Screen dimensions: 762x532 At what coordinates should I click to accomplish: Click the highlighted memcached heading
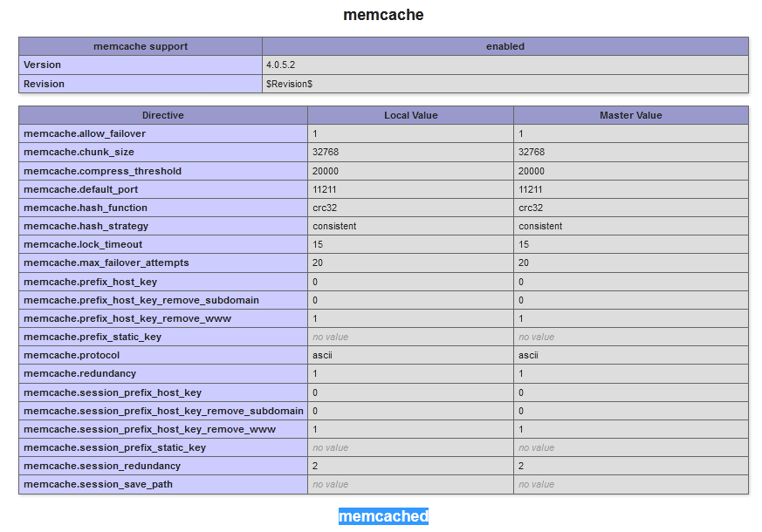pyautogui.click(x=383, y=516)
